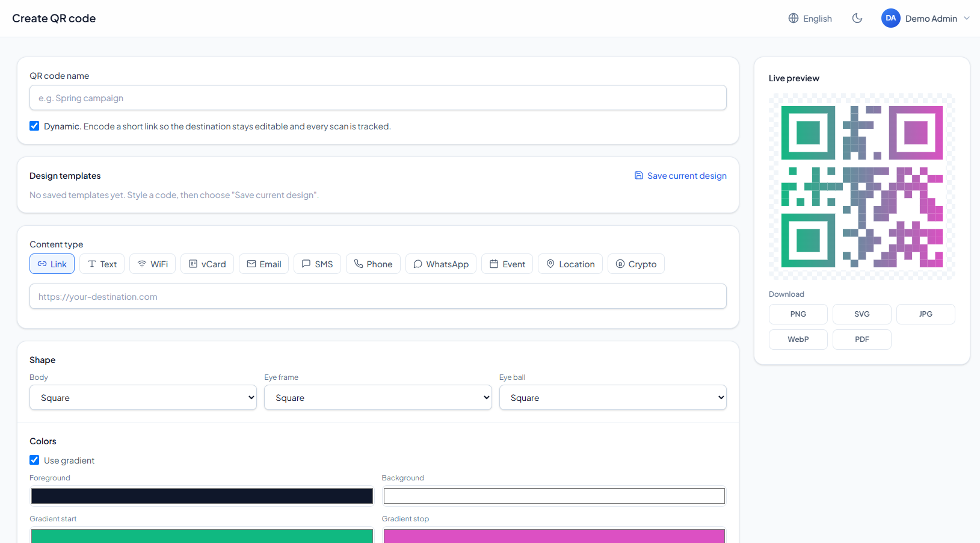980x543 pixels.
Task: Click the Event calendar icon
Action: point(494,264)
